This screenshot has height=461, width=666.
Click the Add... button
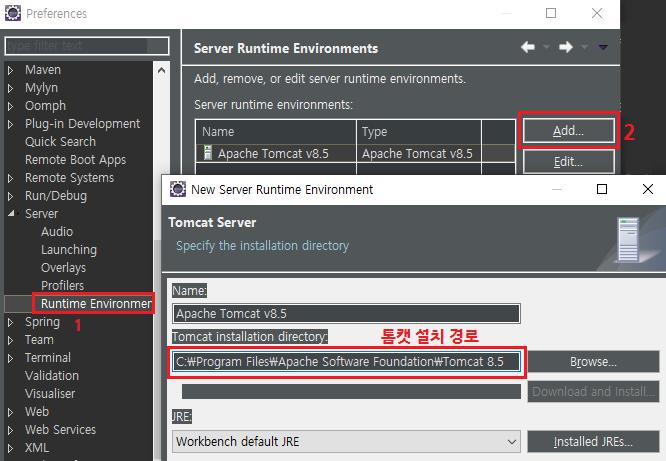pyautogui.click(x=568, y=131)
